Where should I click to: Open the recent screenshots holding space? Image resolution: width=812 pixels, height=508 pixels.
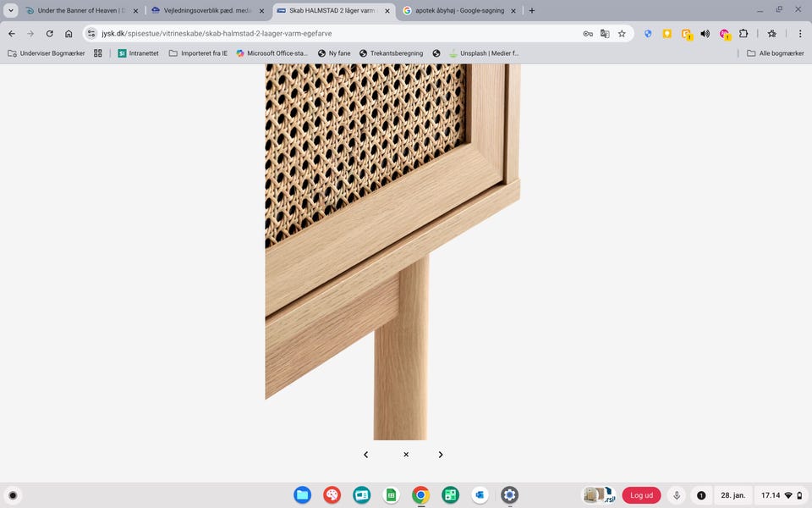600,495
